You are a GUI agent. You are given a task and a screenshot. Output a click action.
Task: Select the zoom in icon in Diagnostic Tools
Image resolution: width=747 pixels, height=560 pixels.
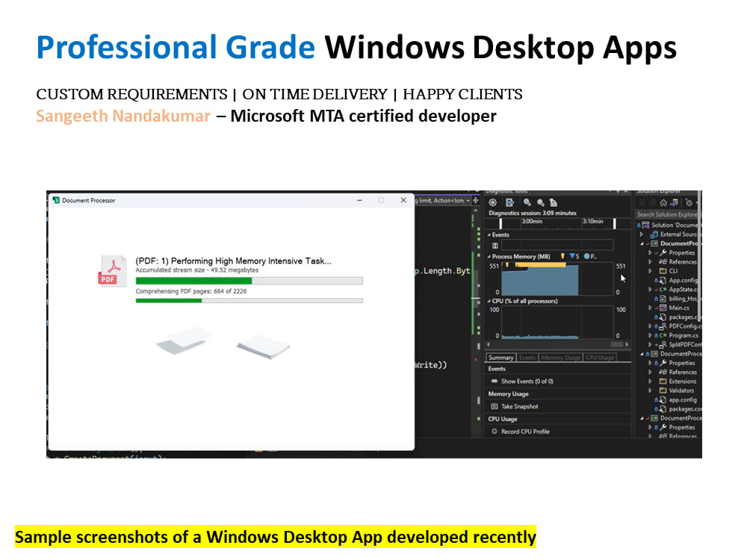coord(527,203)
